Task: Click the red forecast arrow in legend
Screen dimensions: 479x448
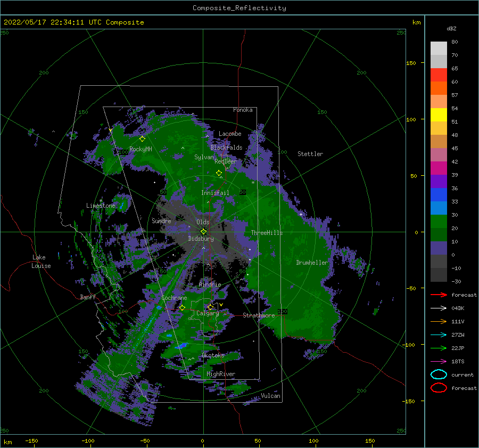Action: [439, 295]
